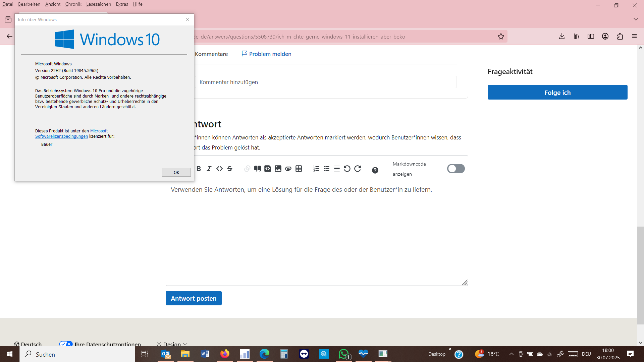This screenshot has height=362, width=644.
Task: Apply italic formatting in the answer editor
Action: 209,169
